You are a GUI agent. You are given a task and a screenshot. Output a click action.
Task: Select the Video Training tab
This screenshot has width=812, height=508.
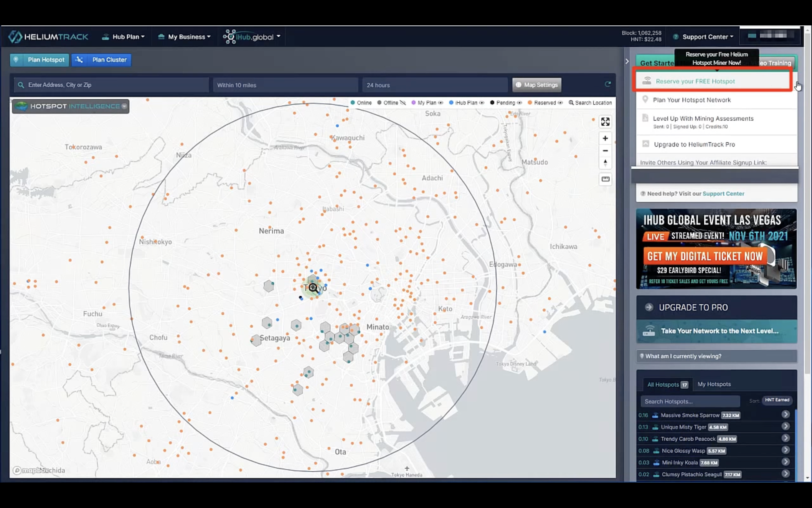776,63
